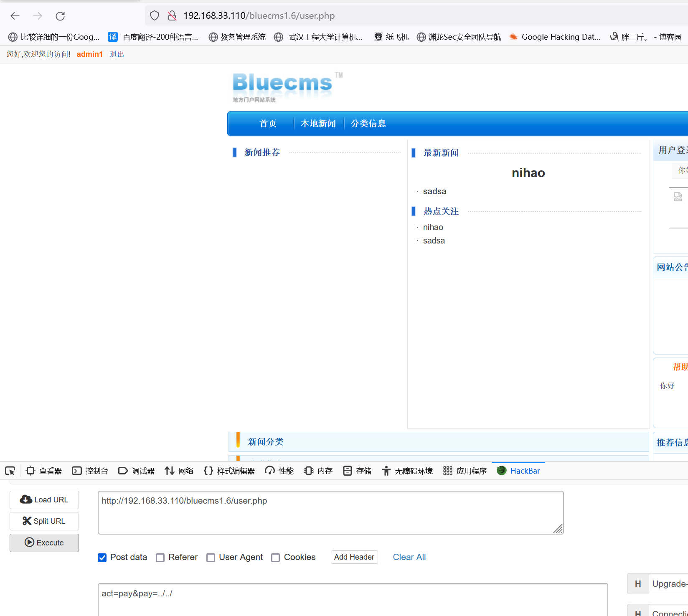Open the 本地新闻 navigation item
This screenshot has height=616, width=688.
pos(318,124)
